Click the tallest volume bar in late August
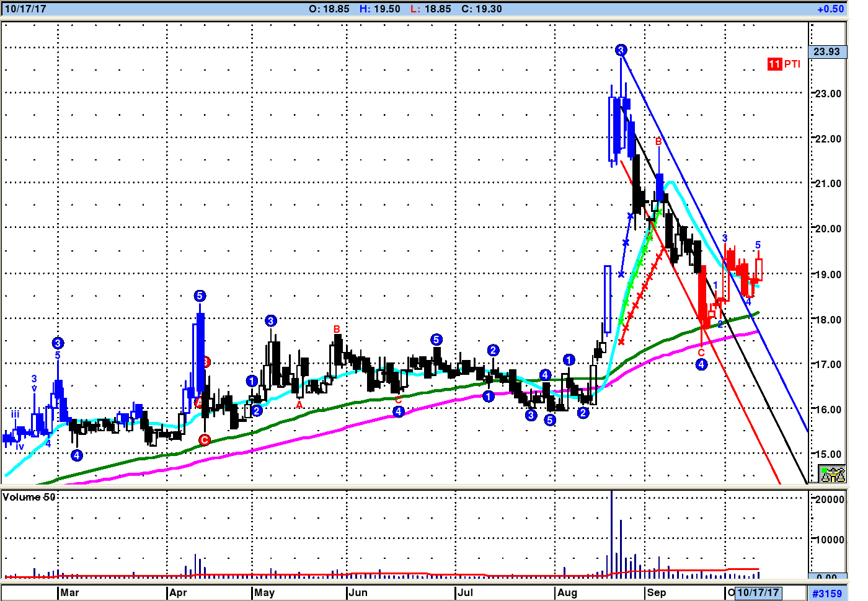This screenshot has width=868, height=601. pyautogui.click(x=611, y=533)
